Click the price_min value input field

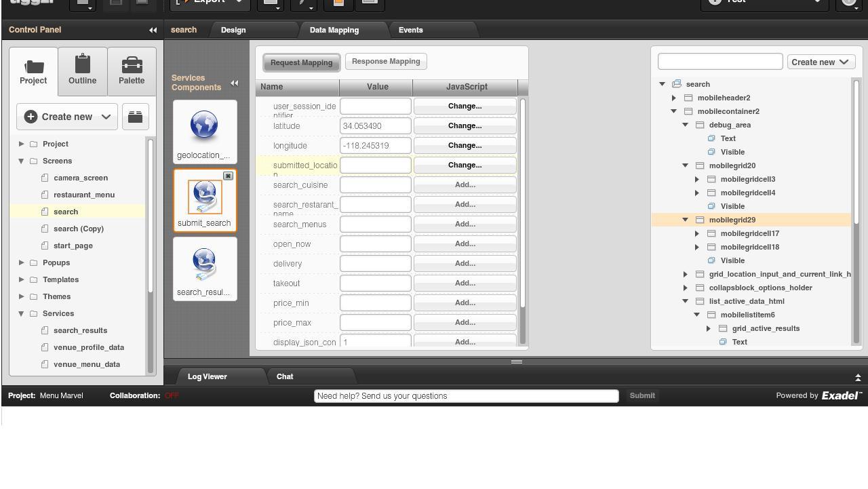tap(375, 303)
